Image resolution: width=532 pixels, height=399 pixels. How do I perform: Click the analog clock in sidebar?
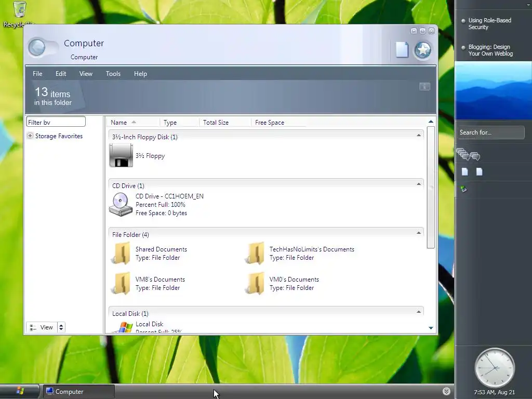pos(495,367)
